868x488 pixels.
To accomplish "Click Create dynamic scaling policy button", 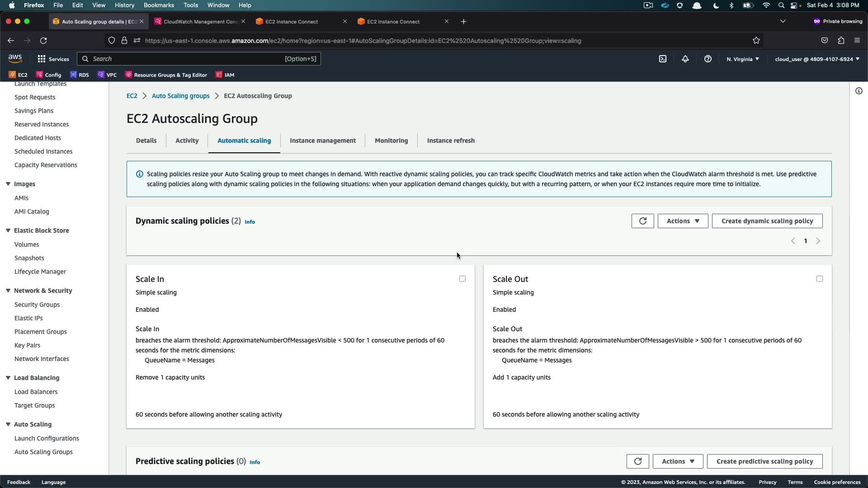I will point(767,221).
